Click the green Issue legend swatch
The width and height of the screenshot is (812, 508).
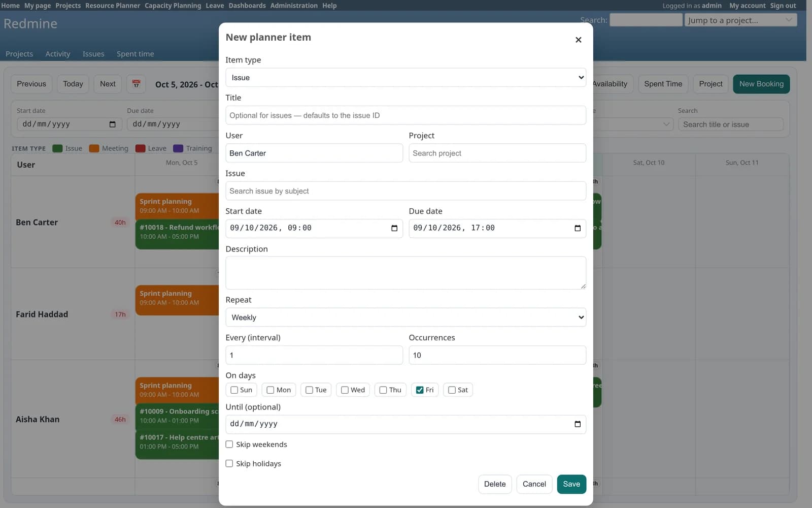point(57,148)
